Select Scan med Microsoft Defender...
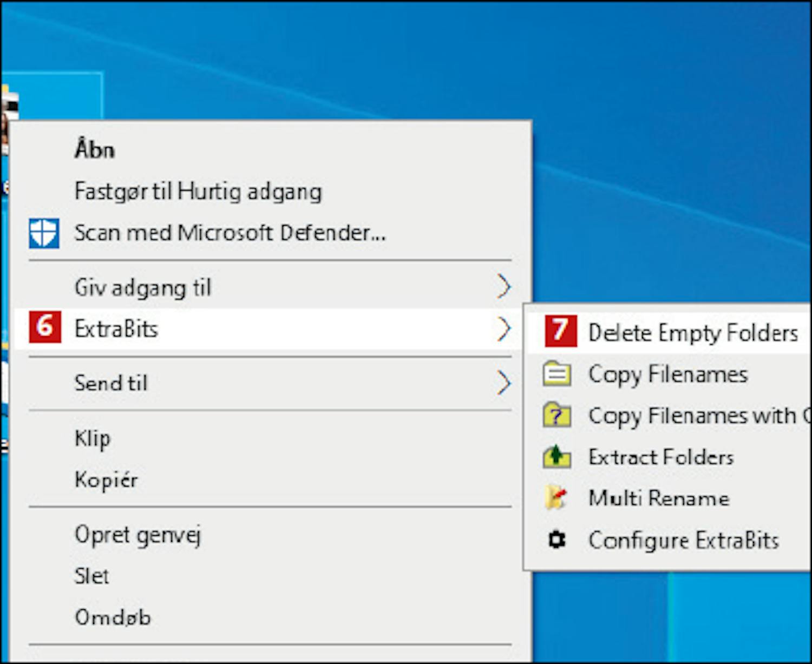Viewport: 812px width, 664px height. tap(230, 233)
